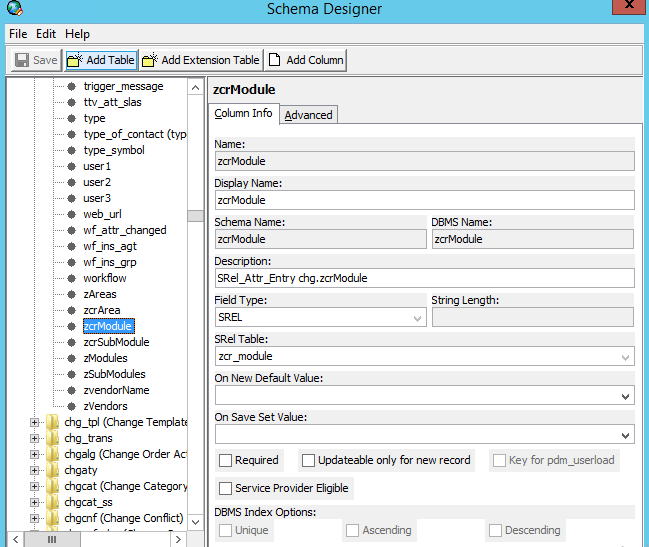Viewport: 649px width, 547px height.
Task: Click the gear icon beside zcrModule
Action: click(x=72, y=326)
